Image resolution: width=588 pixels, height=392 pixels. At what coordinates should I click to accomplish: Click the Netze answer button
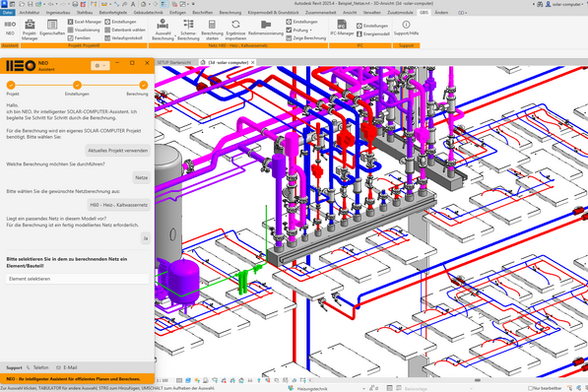[142, 177]
